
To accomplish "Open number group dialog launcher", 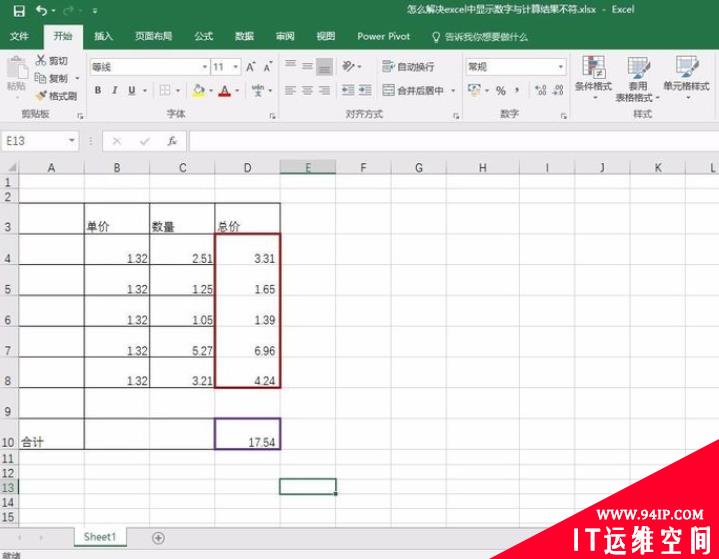I will (x=564, y=116).
